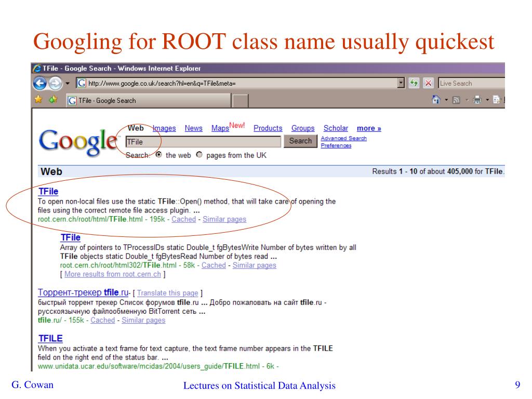Open the Preferences link
The image size is (532, 399).
coord(336,145)
